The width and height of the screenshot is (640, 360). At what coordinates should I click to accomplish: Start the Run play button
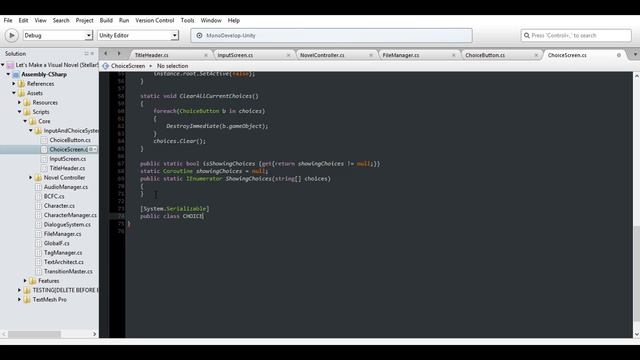pyautogui.click(x=12, y=36)
